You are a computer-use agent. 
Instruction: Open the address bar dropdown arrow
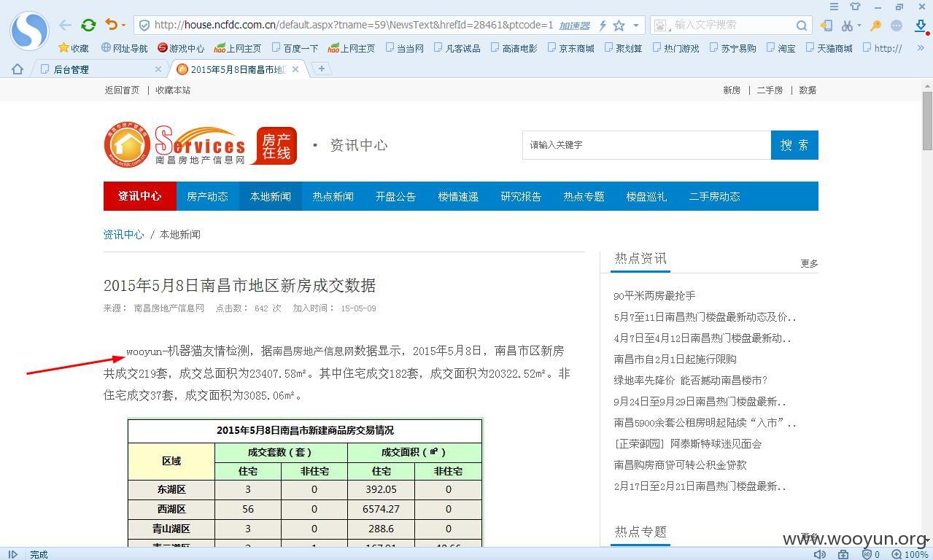tap(636, 26)
